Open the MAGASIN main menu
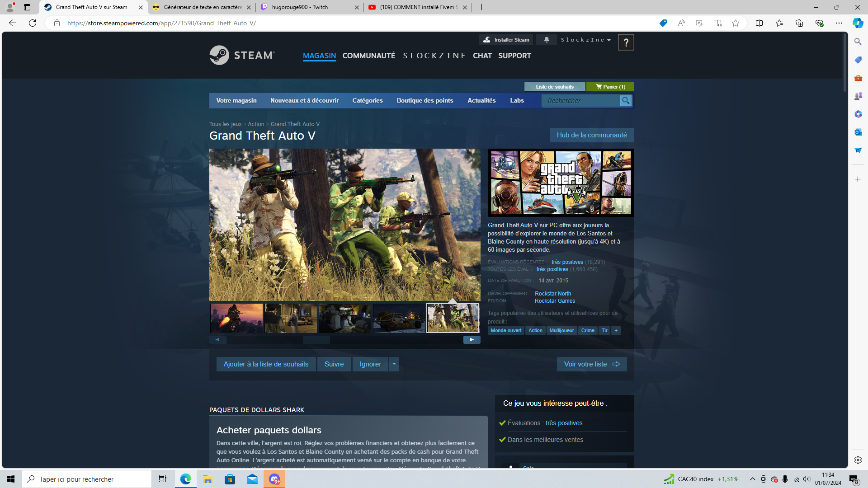The image size is (868, 488). tap(320, 56)
